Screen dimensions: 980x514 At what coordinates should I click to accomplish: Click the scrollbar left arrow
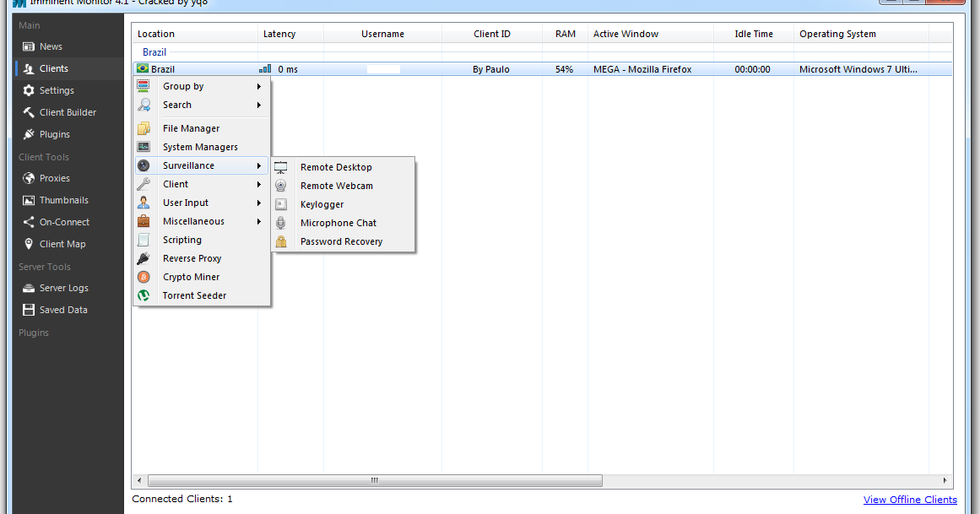[x=139, y=481]
